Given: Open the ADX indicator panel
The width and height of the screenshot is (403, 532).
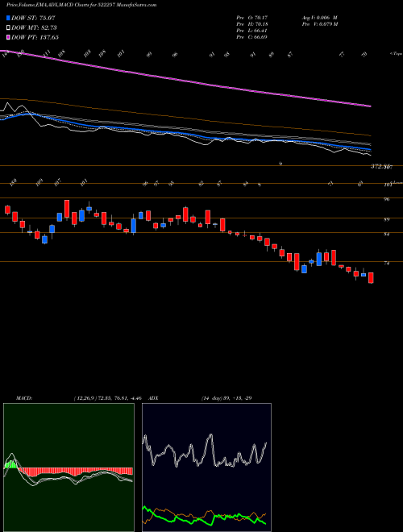Looking at the screenshot, I should (x=206, y=468).
